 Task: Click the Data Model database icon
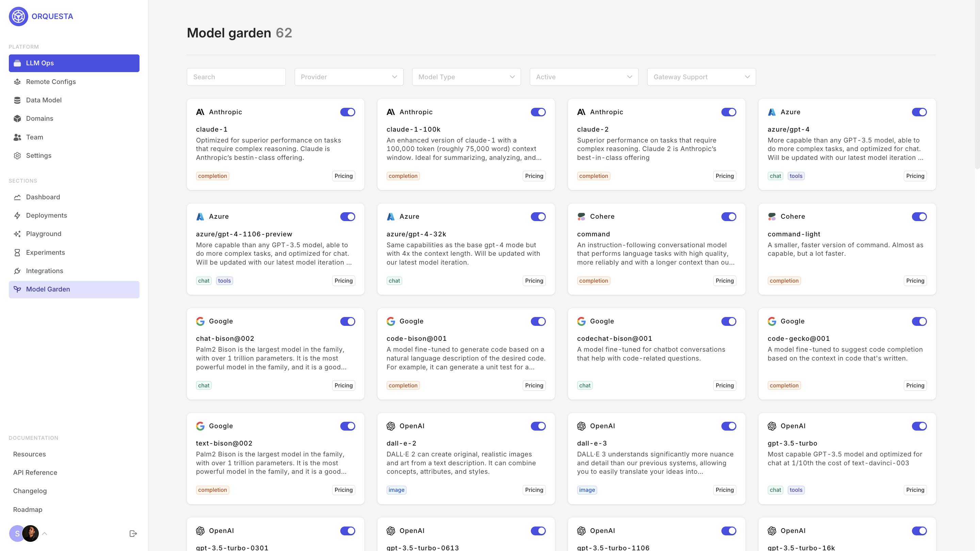17,100
